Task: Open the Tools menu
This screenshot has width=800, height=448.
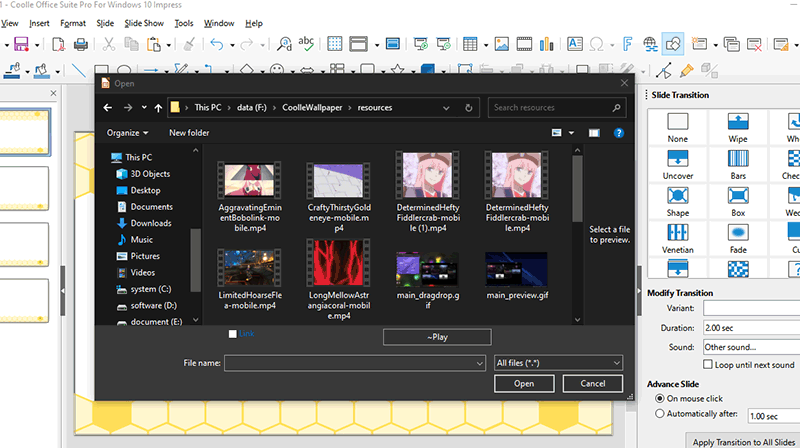Action: 184,22
